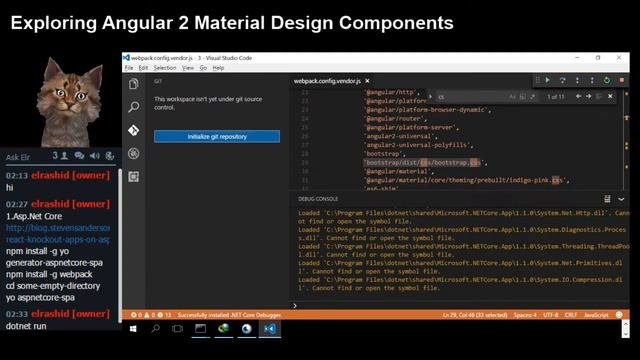Click the feedback smiley in status bar

619,315
